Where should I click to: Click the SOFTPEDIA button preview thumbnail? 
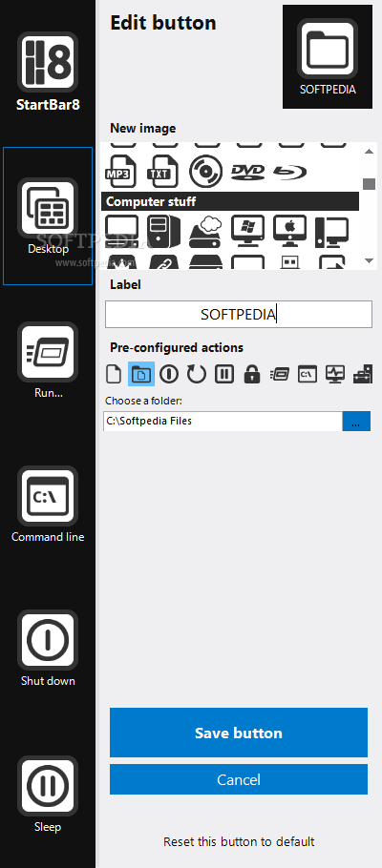point(328,56)
